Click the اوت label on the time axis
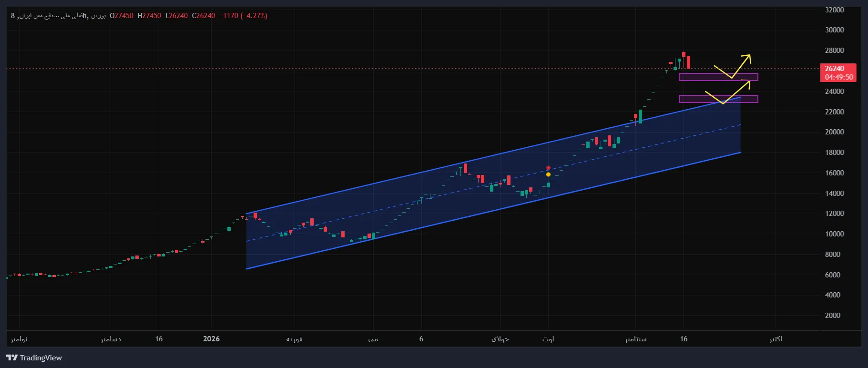Viewport: 868px width, 368px height. click(548, 339)
